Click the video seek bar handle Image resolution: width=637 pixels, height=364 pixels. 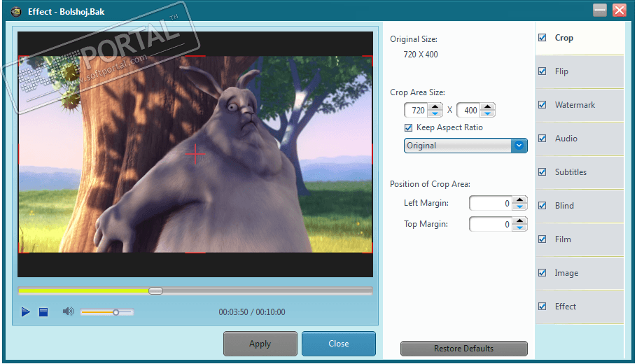click(x=155, y=291)
